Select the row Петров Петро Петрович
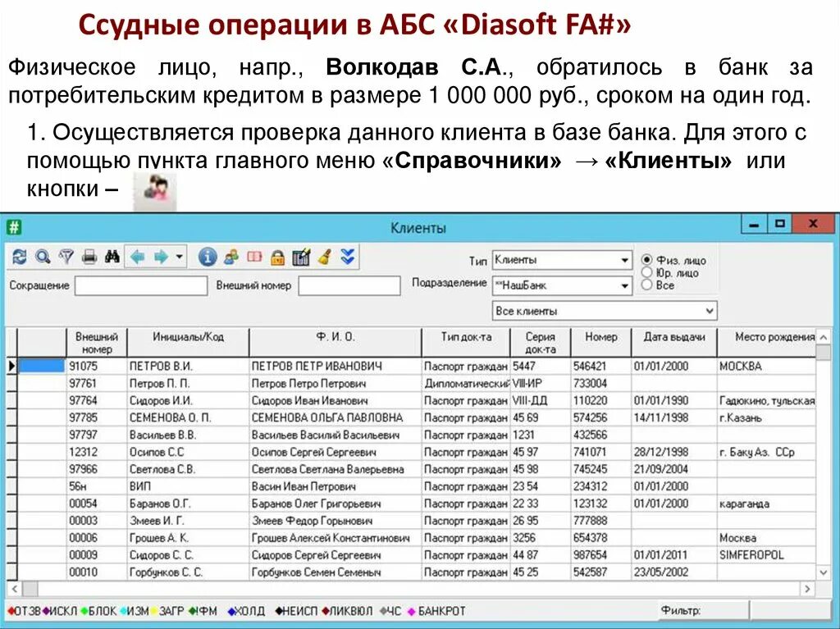This screenshot has width=840, height=629. click(x=412, y=383)
